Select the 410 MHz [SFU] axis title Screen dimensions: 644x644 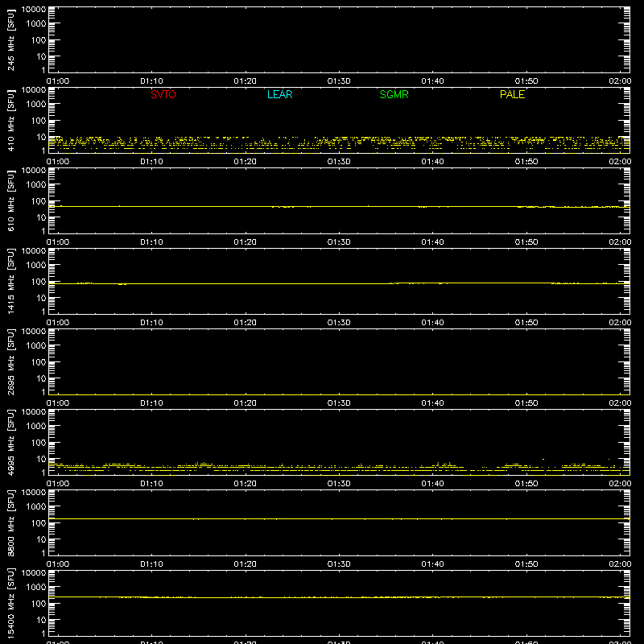[x=10, y=121]
